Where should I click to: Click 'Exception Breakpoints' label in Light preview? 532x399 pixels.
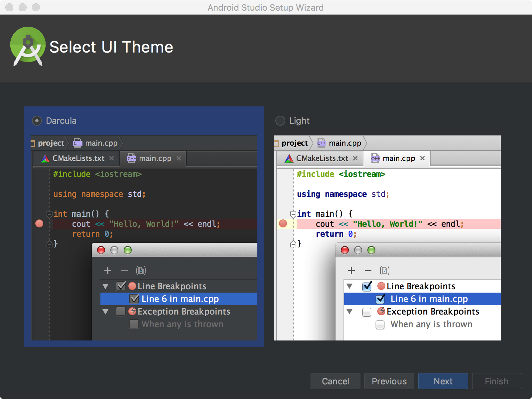[433, 312]
